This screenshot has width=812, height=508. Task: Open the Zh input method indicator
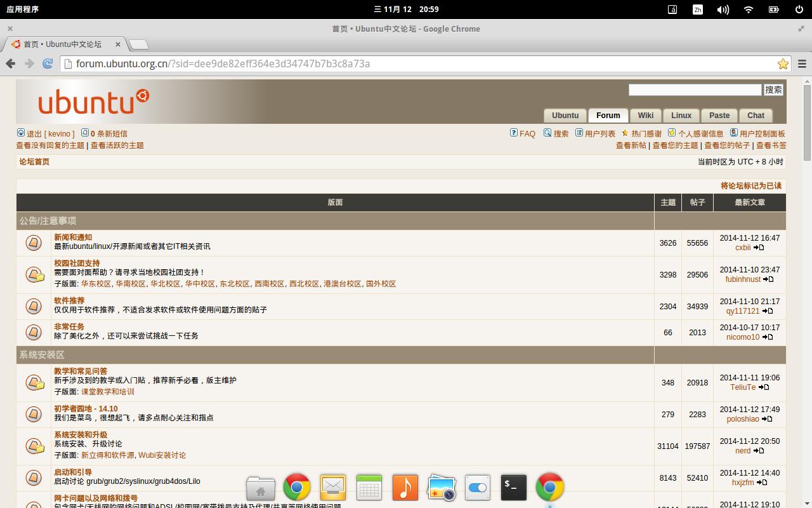[x=698, y=10]
